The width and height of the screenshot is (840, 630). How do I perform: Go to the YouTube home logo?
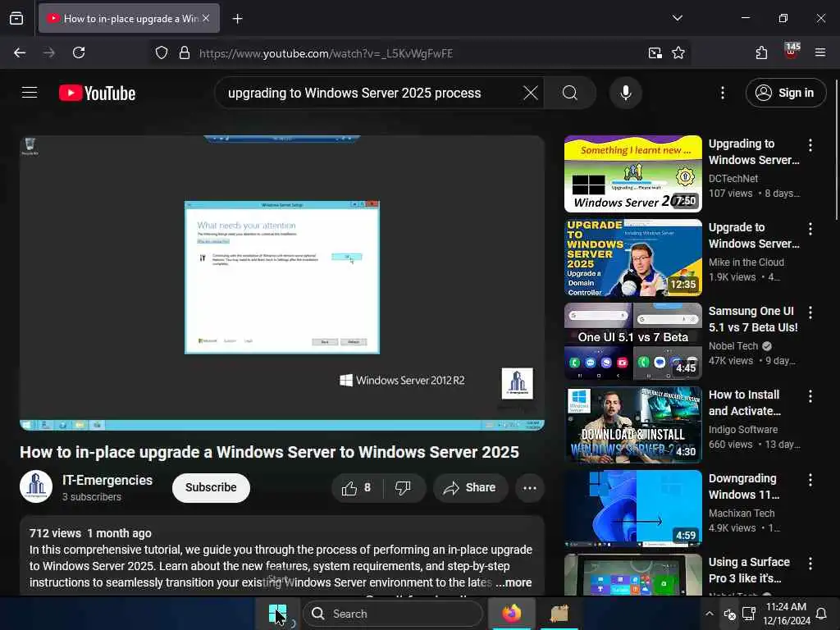[97, 94]
